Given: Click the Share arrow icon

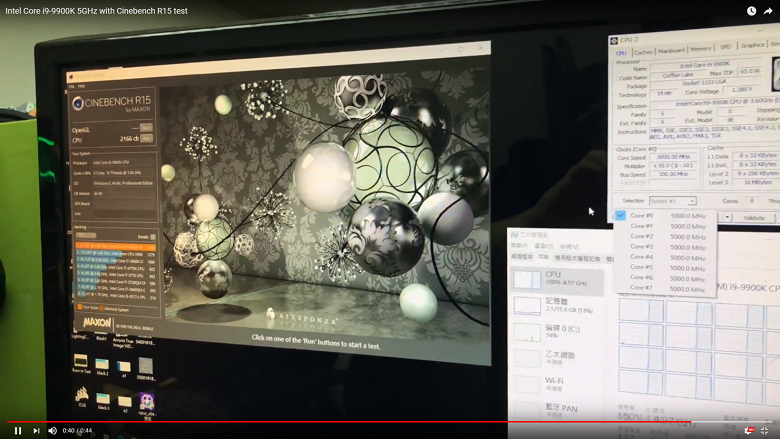Looking at the screenshot, I should click(x=768, y=11).
